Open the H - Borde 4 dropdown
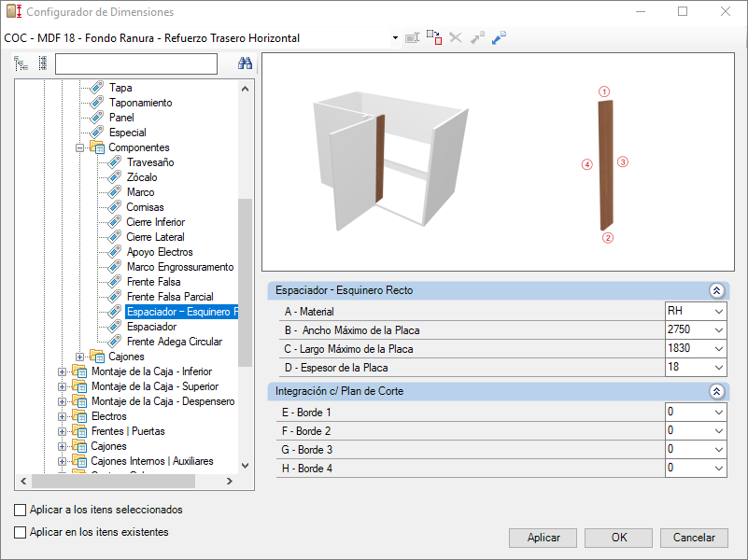This screenshot has width=748, height=560. (718, 468)
